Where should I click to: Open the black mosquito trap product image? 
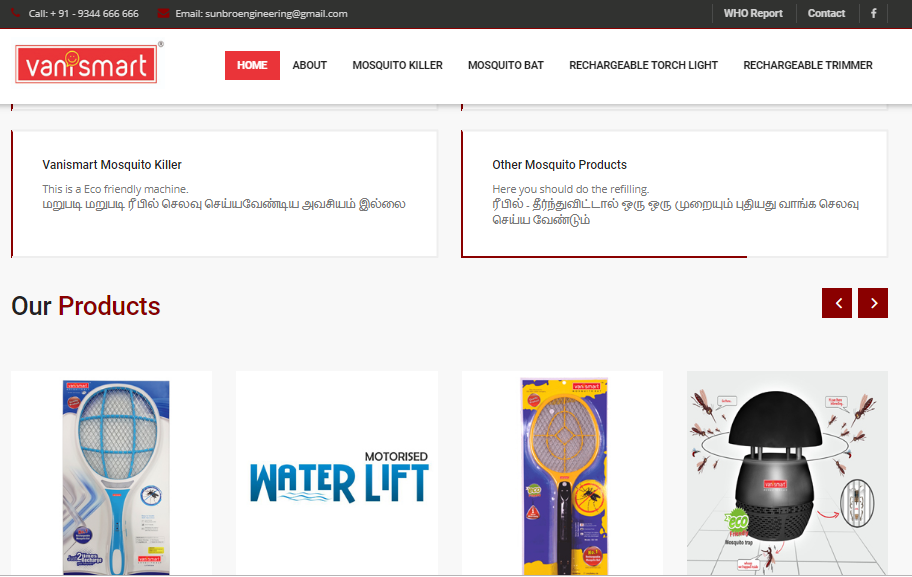[788, 473]
